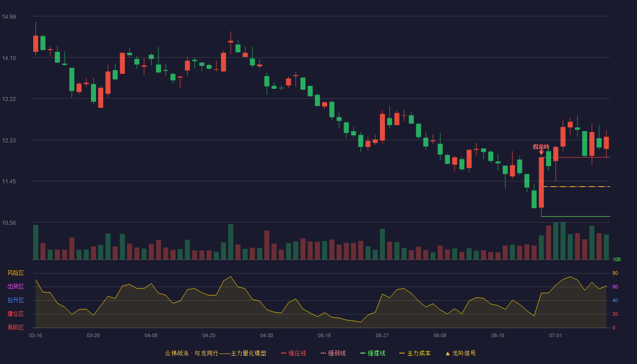
Task: Click the 07-01 date label
Action: click(x=556, y=335)
